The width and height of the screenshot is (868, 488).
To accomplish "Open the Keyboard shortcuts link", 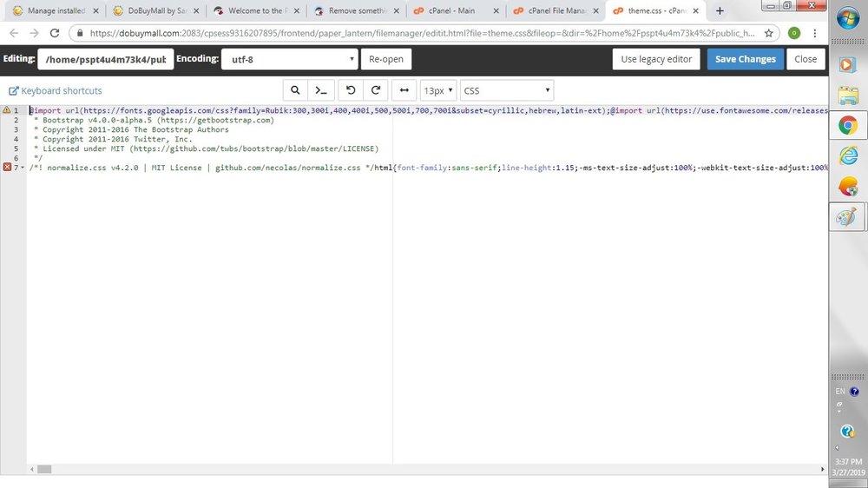I will 56,91.
